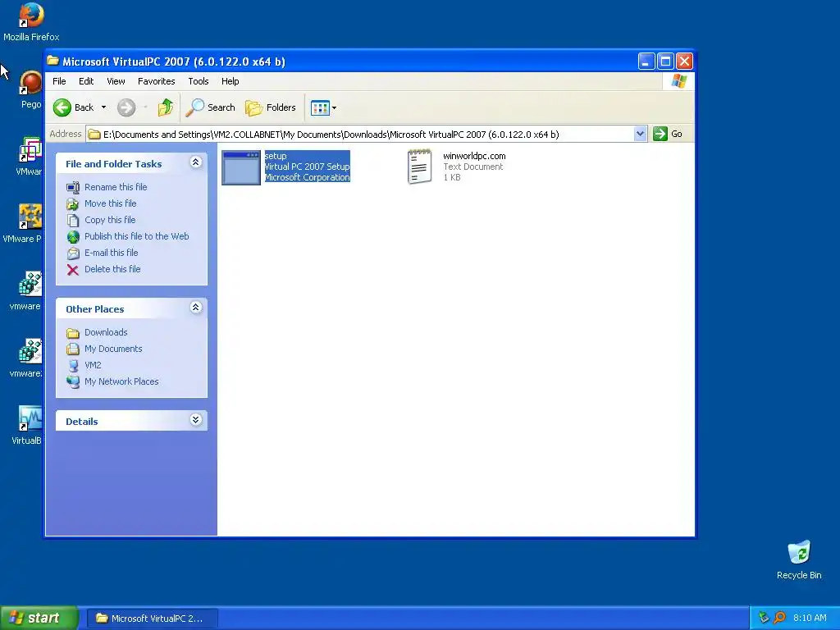Expand the Address bar dropdown arrow

point(640,134)
